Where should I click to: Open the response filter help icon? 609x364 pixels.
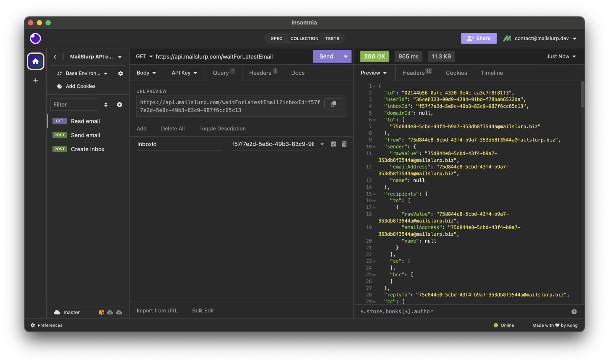[574, 312]
